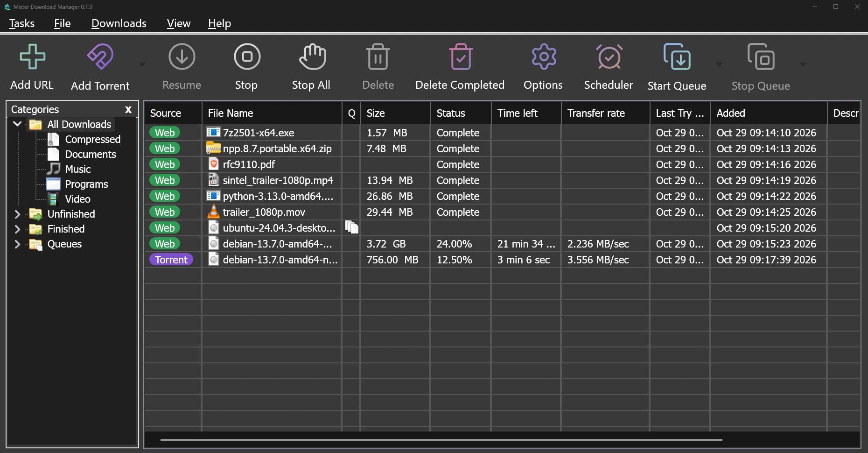
Task: Select the Compressed category
Action: pyautogui.click(x=93, y=139)
